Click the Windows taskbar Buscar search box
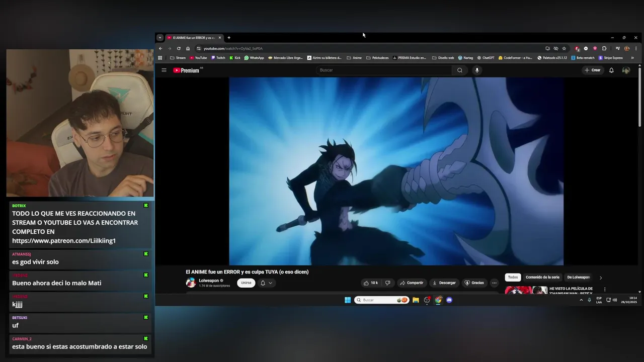This screenshot has width=644, height=362. [381, 300]
